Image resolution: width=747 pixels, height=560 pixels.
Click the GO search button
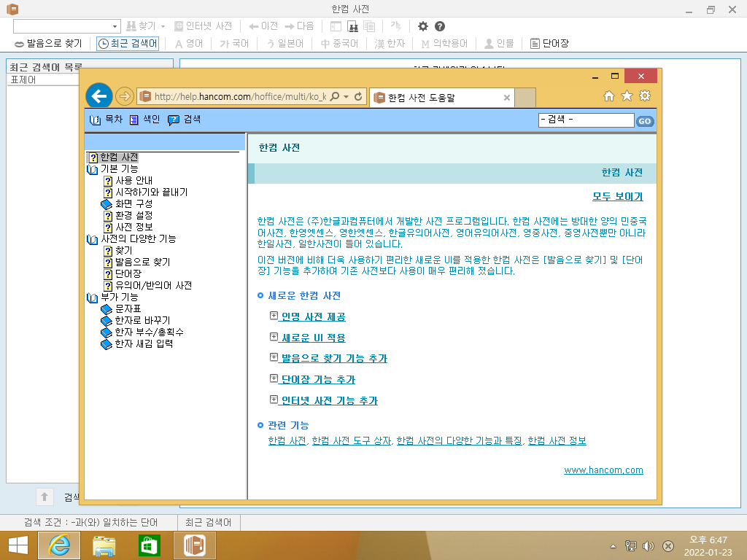[645, 121]
